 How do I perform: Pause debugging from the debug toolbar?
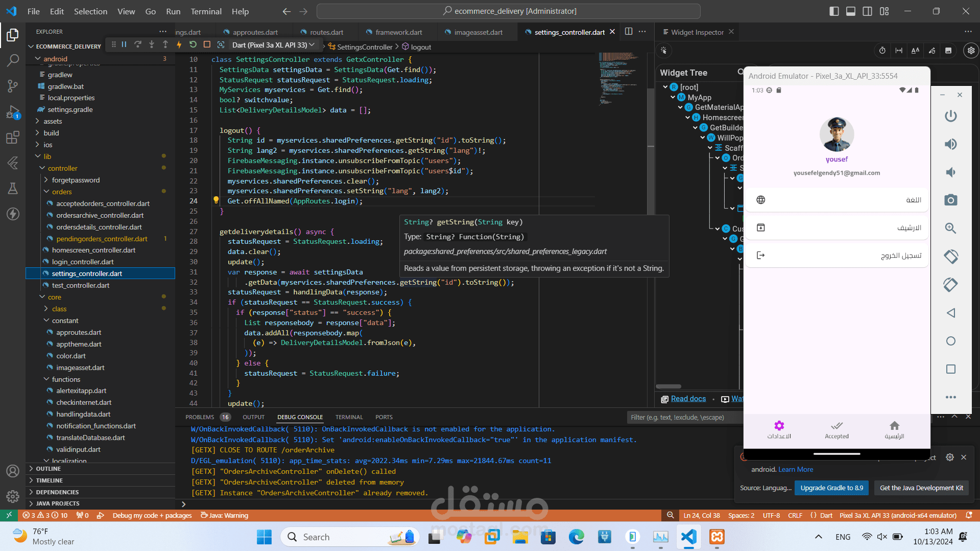pos(124,45)
